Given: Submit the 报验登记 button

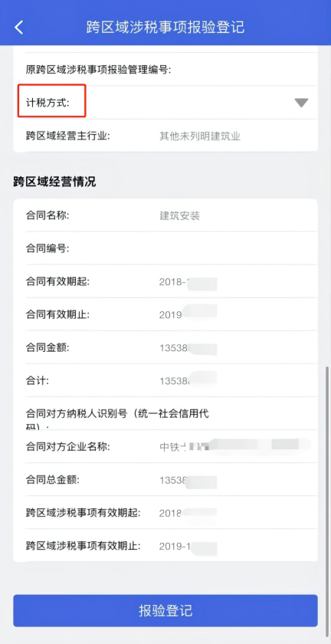Looking at the screenshot, I should pyautogui.click(x=165, y=610).
